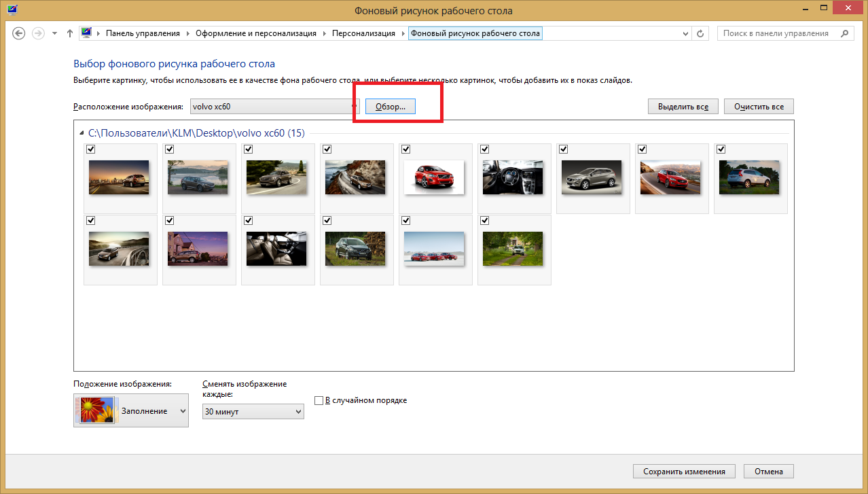
Task: Click the search magnifier icon
Action: click(x=844, y=33)
